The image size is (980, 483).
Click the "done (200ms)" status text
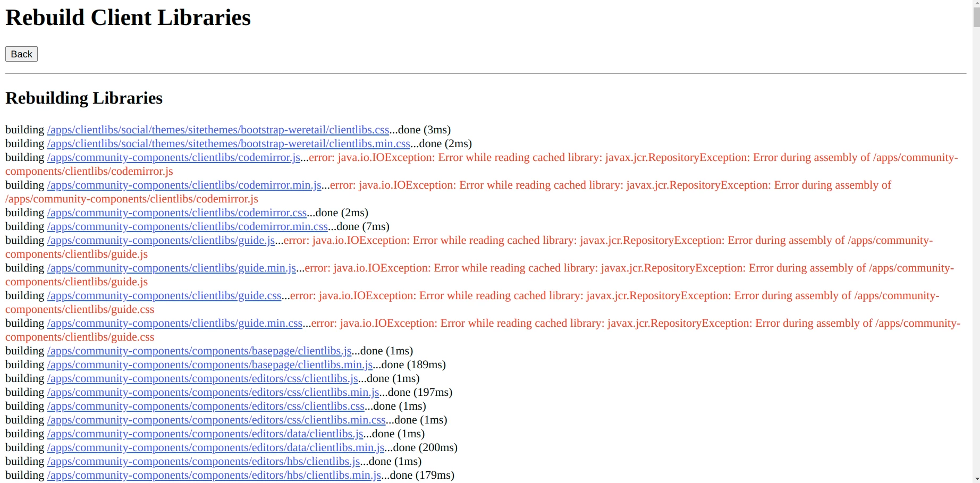click(425, 447)
